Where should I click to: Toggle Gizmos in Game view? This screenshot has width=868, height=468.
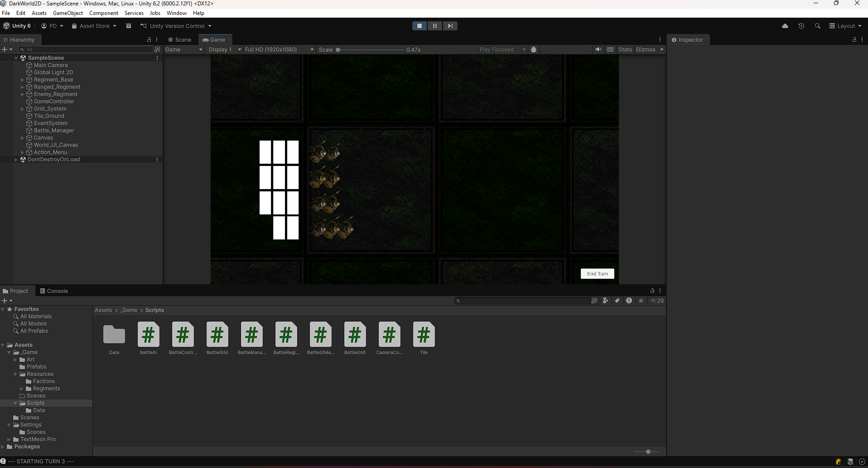(646, 49)
